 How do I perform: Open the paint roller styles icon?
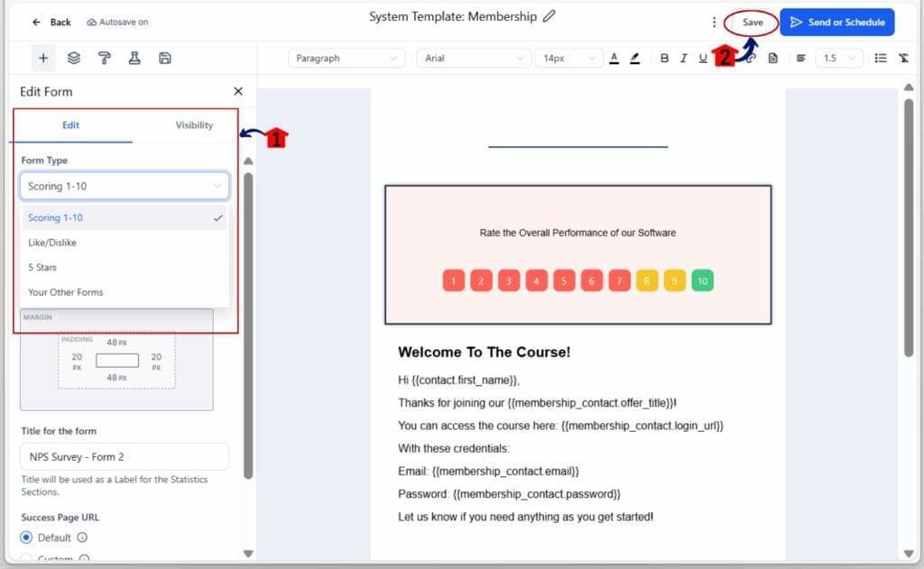pos(105,58)
